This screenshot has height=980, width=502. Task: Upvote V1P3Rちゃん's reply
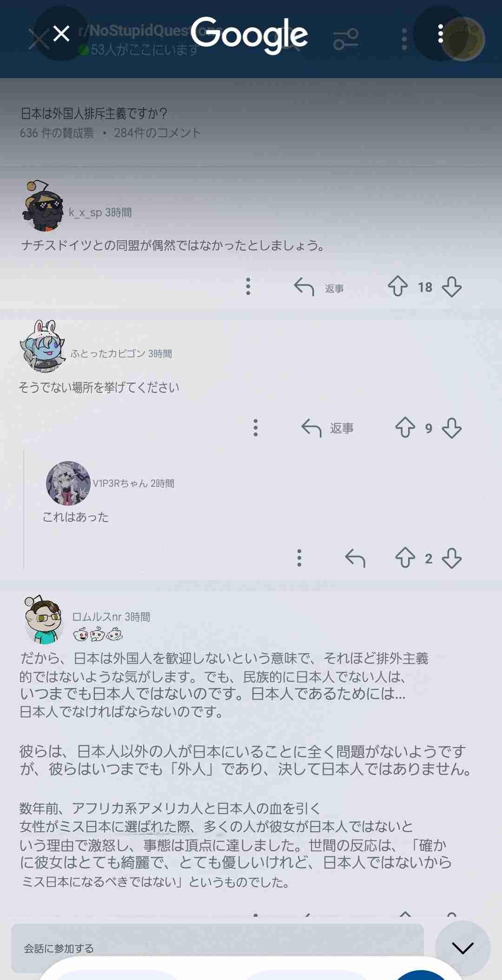[x=405, y=558]
